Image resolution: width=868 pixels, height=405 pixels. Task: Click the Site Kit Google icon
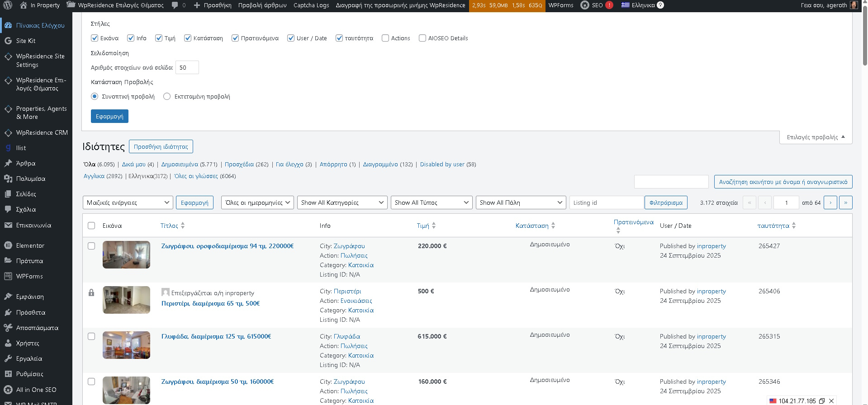[8, 41]
